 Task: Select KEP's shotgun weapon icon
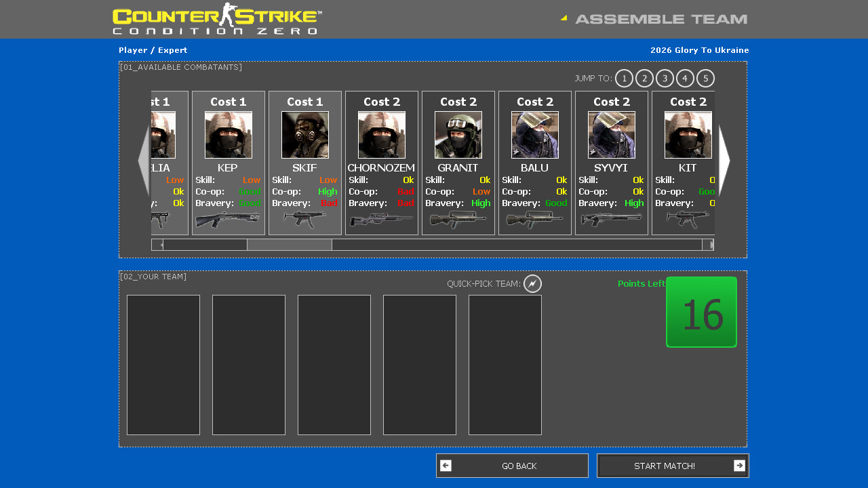point(228,220)
